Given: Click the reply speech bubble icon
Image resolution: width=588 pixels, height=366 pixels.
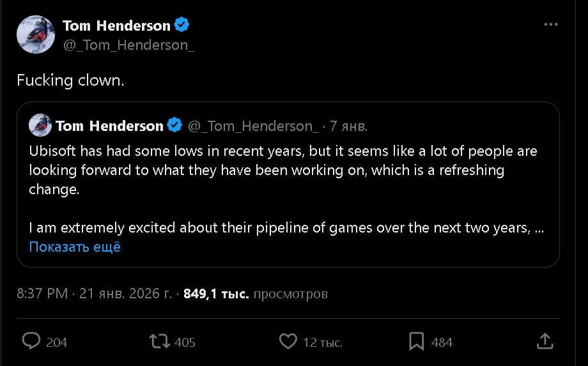Looking at the screenshot, I should [x=31, y=342].
